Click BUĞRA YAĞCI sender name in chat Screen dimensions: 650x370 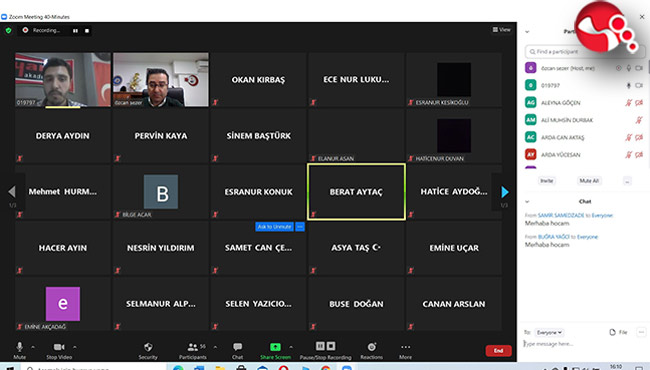[553, 237]
